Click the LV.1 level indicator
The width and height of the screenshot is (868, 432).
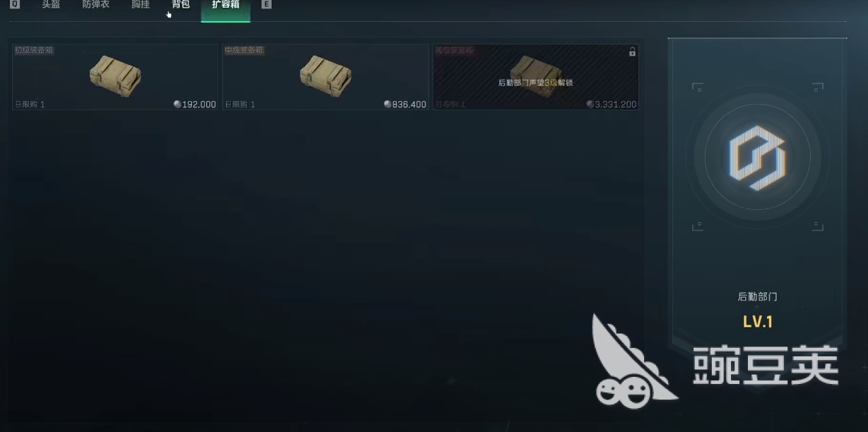(758, 322)
